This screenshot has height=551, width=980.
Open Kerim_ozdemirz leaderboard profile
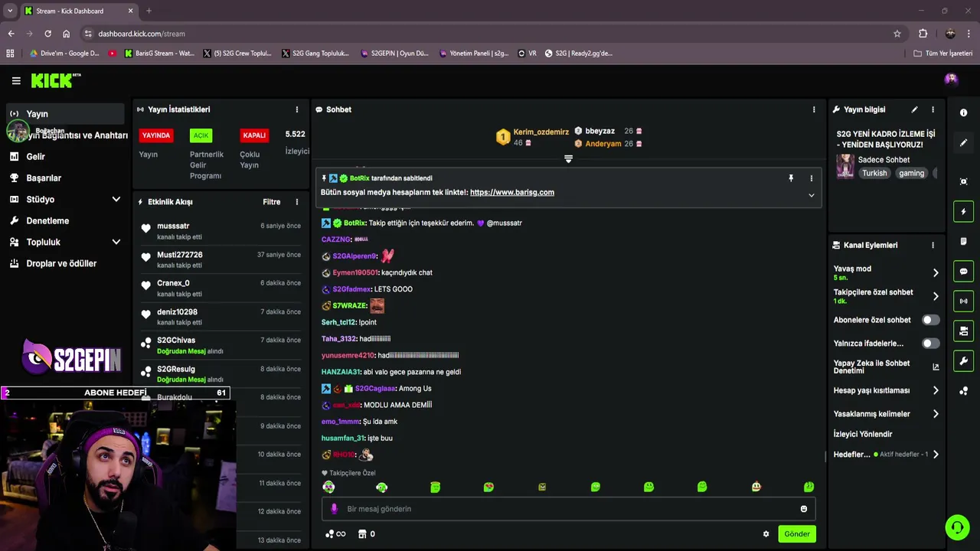[541, 132]
